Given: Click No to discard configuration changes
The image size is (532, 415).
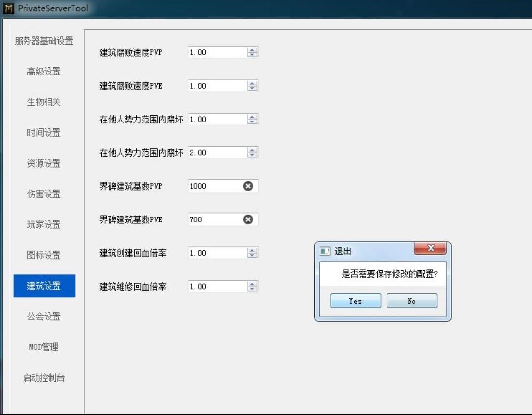Looking at the screenshot, I should (411, 301).
